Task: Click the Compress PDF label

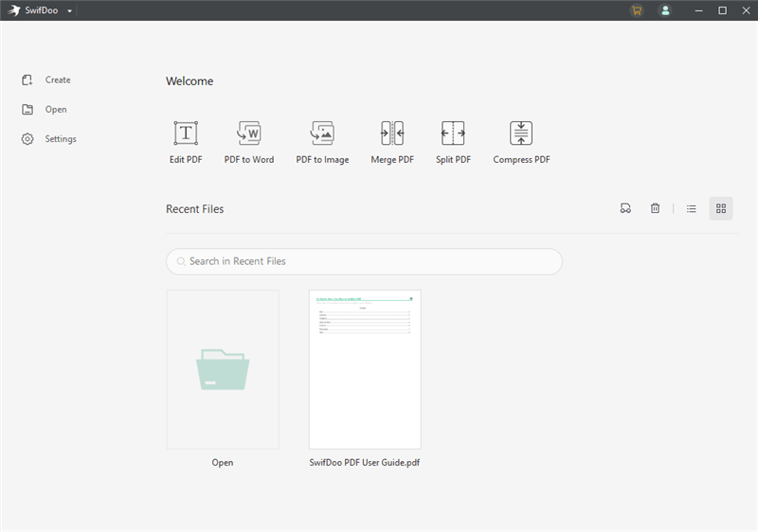Action: 521,160
